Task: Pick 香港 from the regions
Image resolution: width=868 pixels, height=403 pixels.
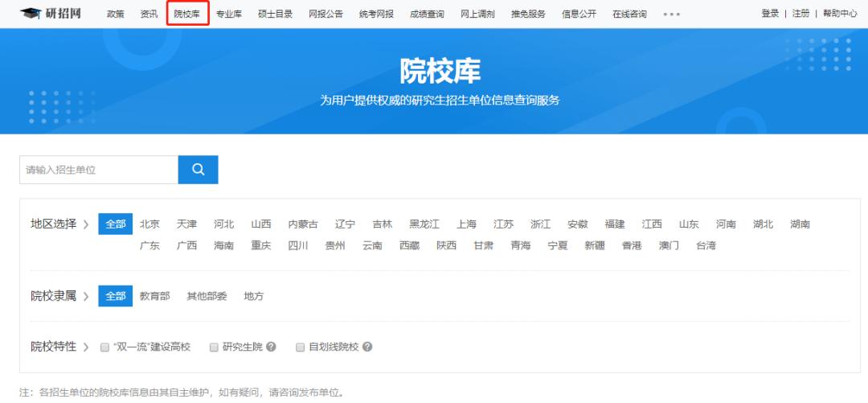Action: coord(633,245)
